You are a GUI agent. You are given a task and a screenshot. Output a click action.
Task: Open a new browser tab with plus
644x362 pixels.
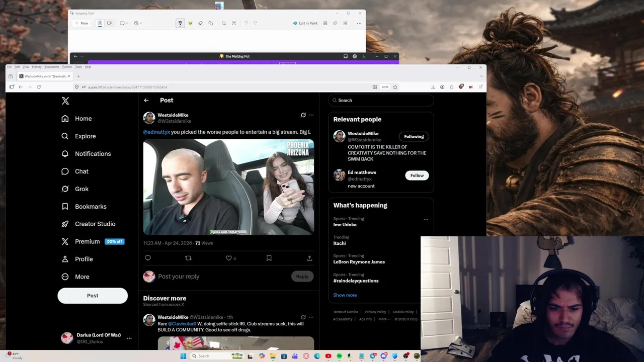pos(78,76)
